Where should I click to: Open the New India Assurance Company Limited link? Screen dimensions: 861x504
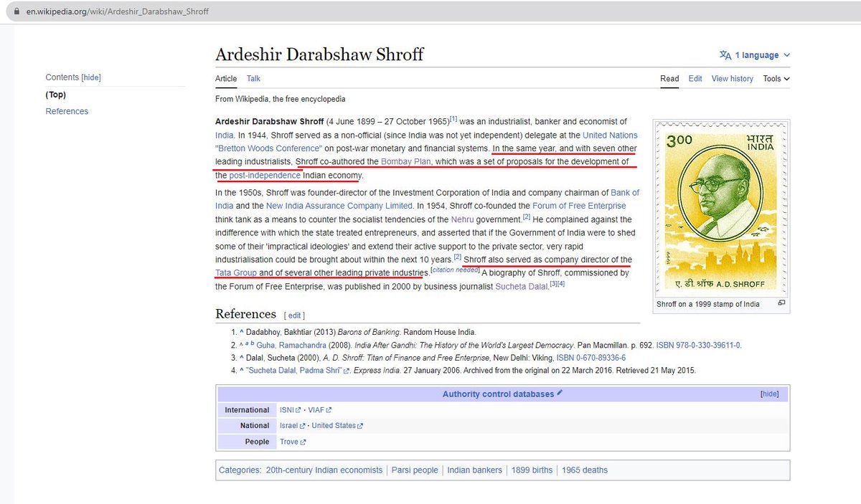pyautogui.click(x=340, y=206)
